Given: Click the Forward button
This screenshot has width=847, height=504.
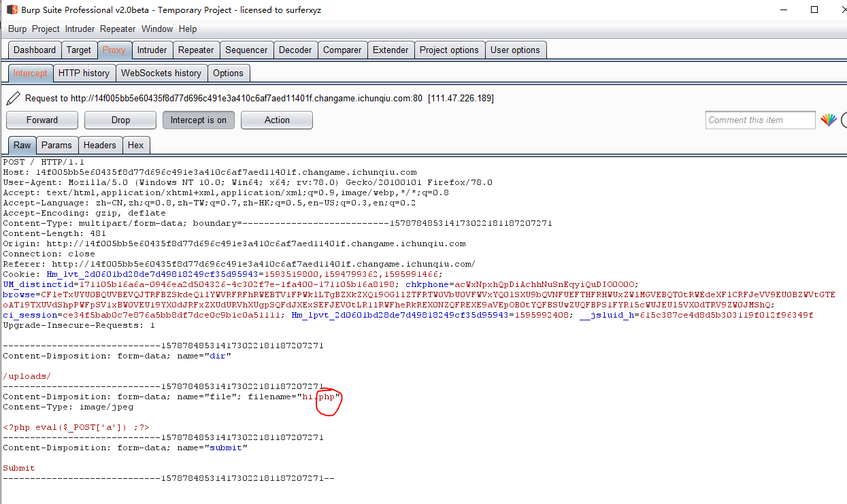Looking at the screenshot, I should pyautogui.click(x=42, y=120).
